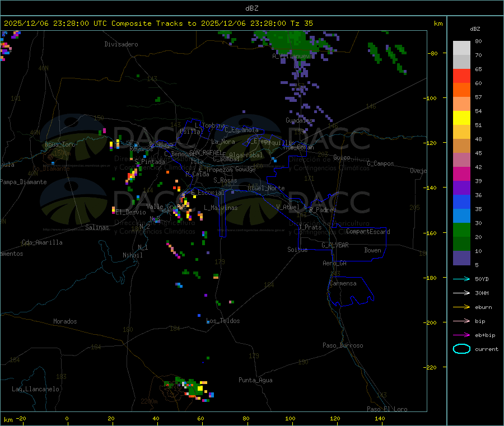
Task: Click the cyan current ellipse icon
Action: click(x=461, y=349)
